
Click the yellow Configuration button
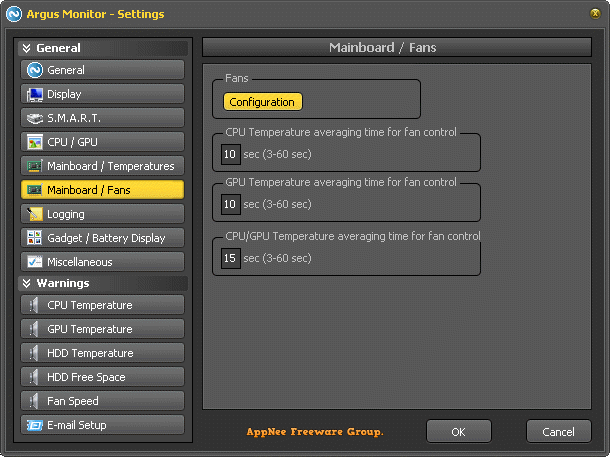tap(263, 102)
